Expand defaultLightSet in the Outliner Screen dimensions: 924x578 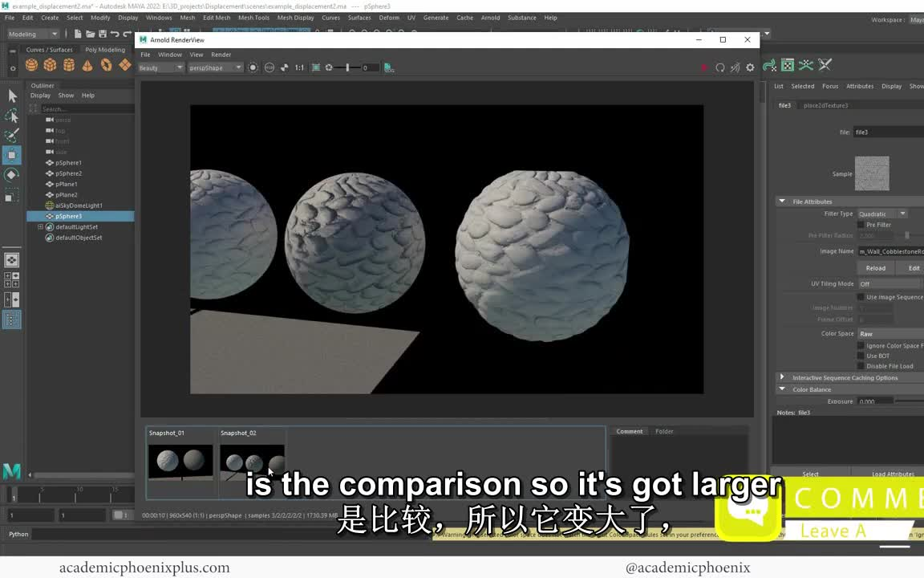[x=40, y=227]
